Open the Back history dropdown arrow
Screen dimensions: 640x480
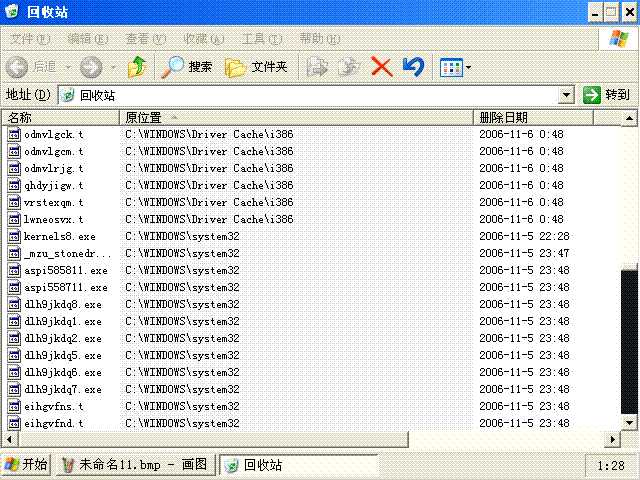pos(68,67)
